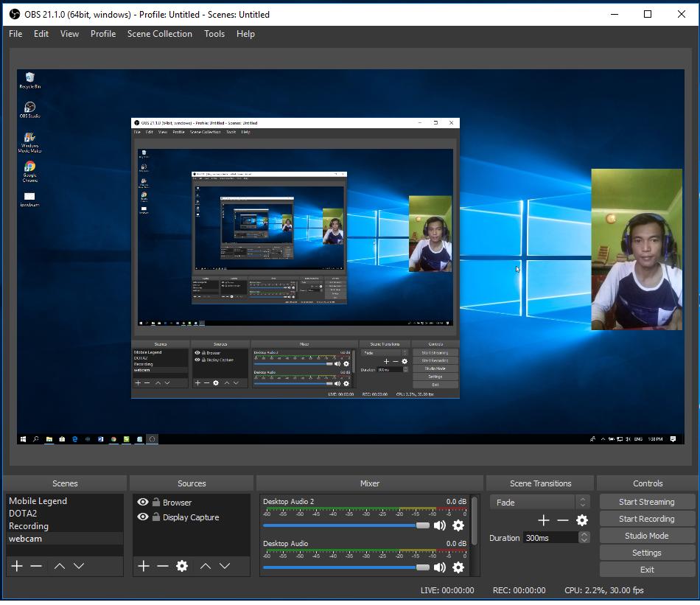The image size is (700, 605).
Task: Add a scene transition with plus icon
Action: pyautogui.click(x=543, y=520)
